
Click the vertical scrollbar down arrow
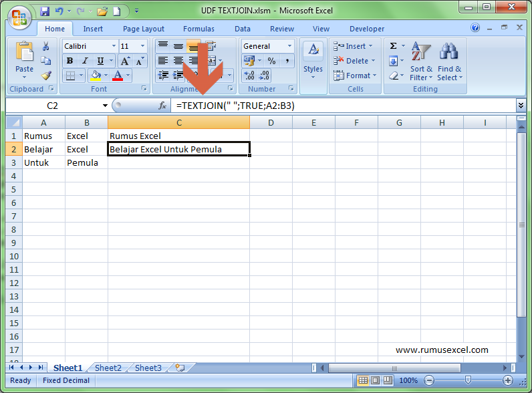click(x=521, y=356)
